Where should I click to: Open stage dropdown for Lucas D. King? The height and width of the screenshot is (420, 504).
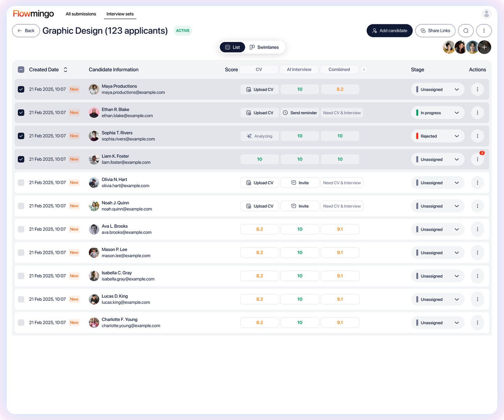click(438, 299)
